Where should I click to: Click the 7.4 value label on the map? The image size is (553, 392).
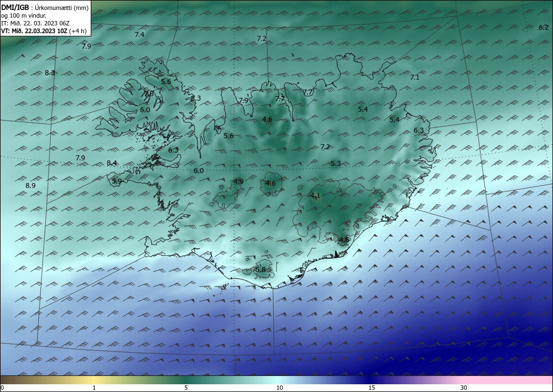point(140,34)
